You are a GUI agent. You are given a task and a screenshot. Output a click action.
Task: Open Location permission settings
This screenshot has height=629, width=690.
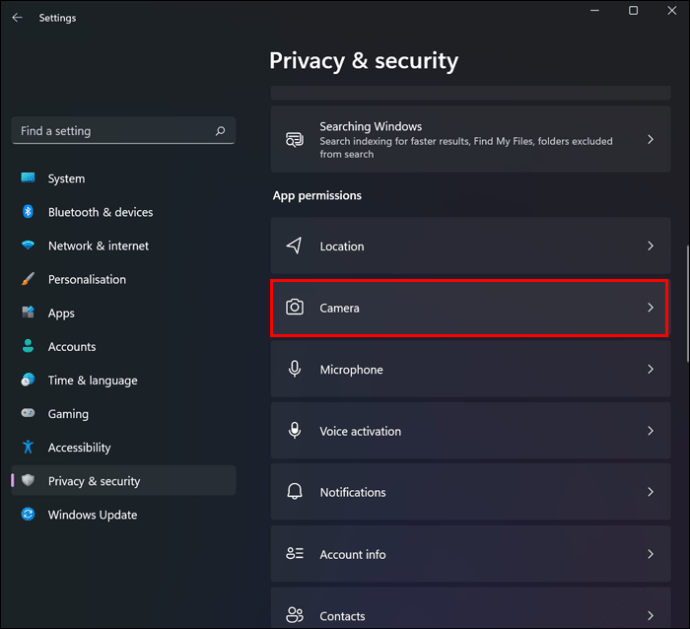tap(470, 246)
